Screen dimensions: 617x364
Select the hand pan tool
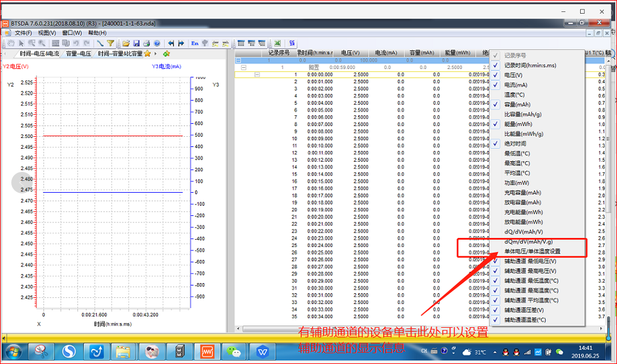pyautogui.click(x=11, y=43)
